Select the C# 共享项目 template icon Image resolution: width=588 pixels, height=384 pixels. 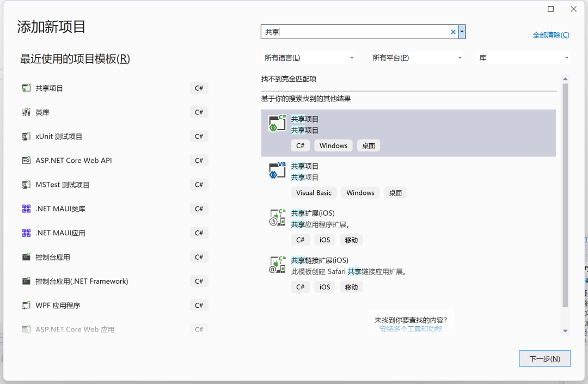pos(277,124)
